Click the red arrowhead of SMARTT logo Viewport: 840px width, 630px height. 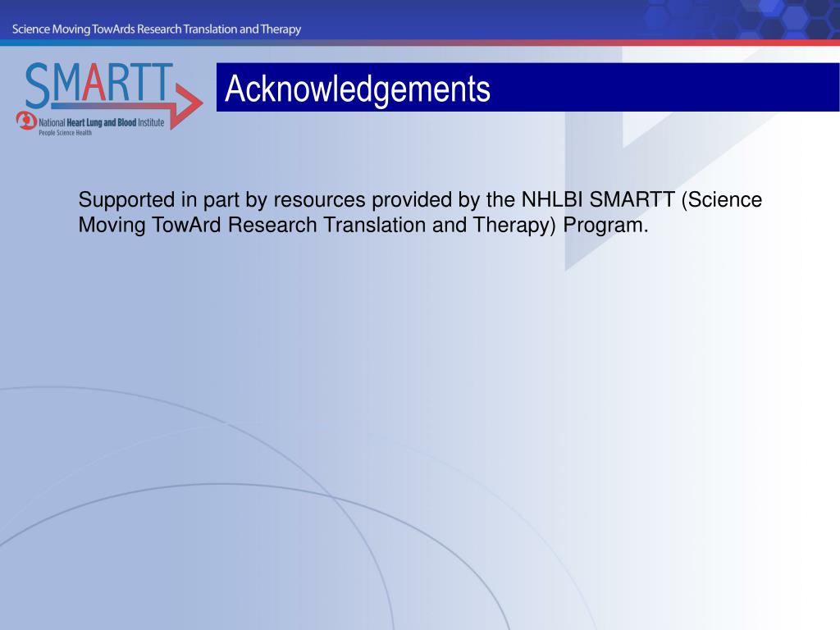coord(188,105)
